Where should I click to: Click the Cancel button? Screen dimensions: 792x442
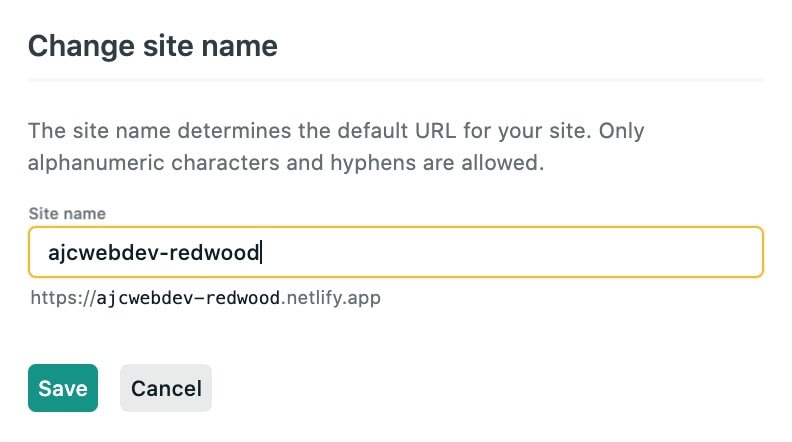166,388
